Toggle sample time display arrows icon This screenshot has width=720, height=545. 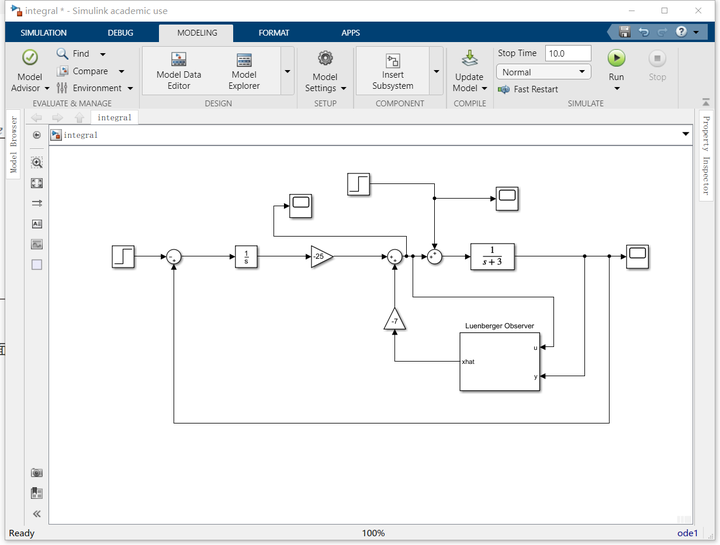pyautogui.click(x=37, y=203)
